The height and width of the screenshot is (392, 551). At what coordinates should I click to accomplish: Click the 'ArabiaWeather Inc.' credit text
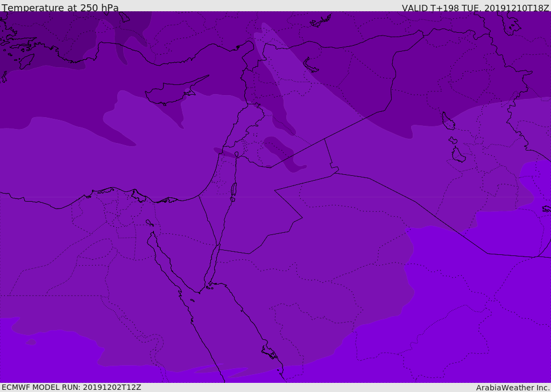[x=513, y=388]
